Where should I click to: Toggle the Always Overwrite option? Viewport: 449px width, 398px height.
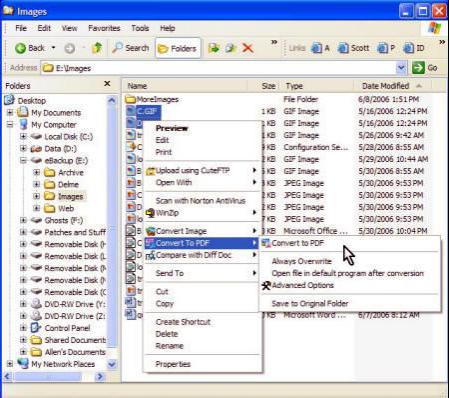[302, 261]
